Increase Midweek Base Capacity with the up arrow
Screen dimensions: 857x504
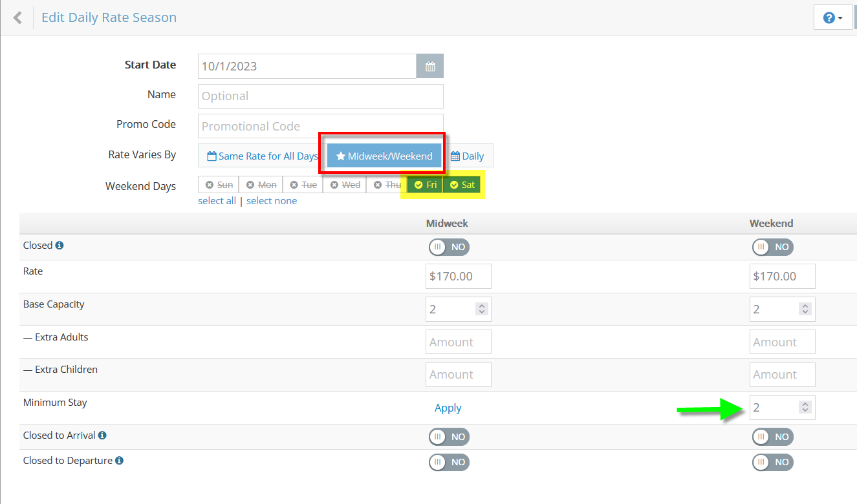click(x=481, y=305)
